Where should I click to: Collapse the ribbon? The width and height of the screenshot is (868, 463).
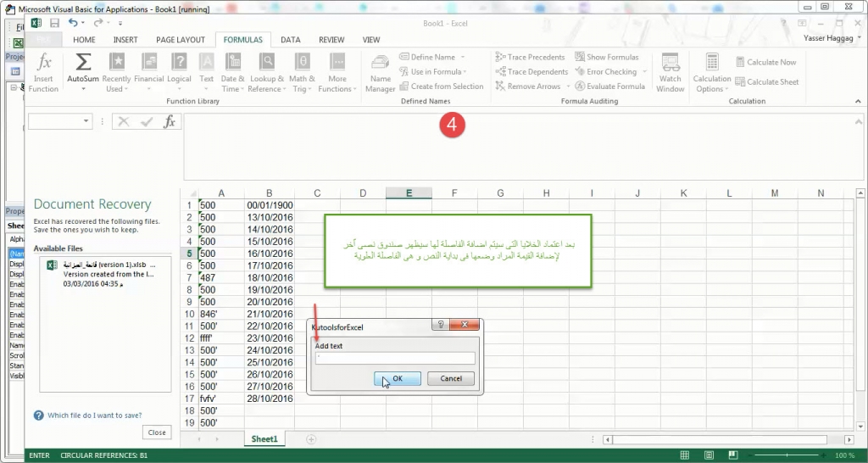(x=858, y=102)
